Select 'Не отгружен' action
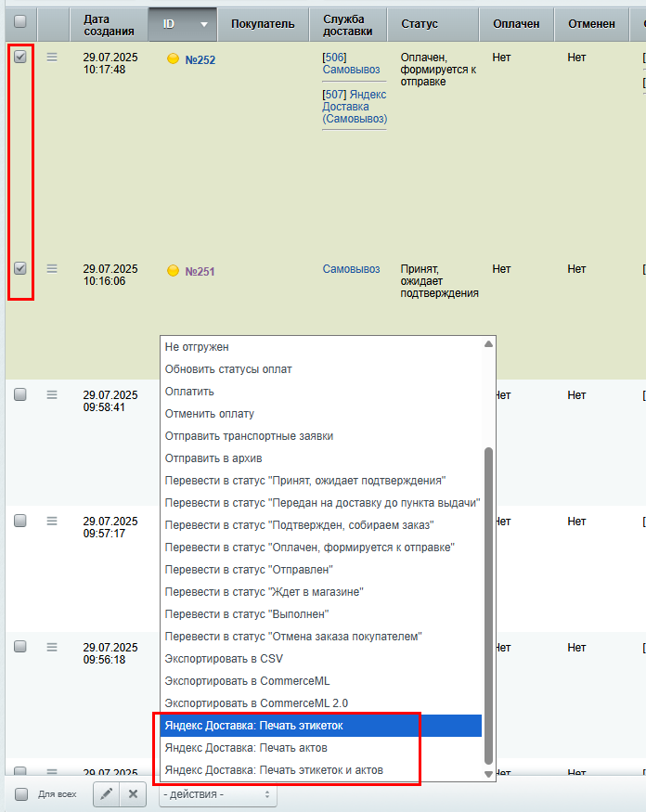This screenshot has width=646, height=812. (x=320, y=347)
